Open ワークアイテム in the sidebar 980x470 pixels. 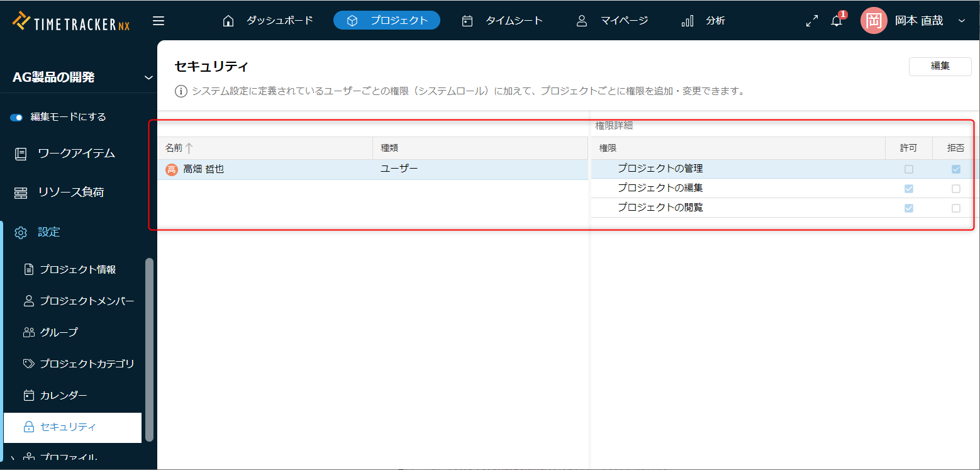[76, 154]
